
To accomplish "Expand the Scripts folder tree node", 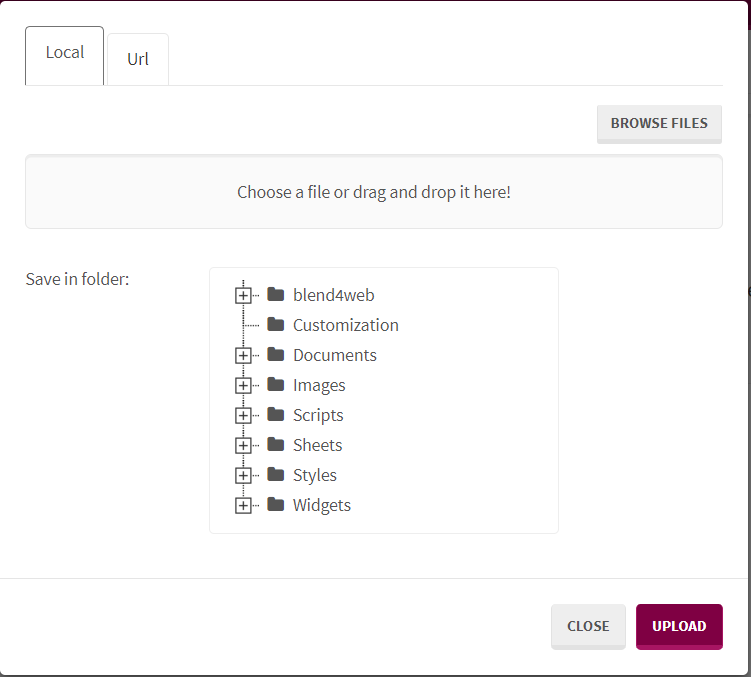I will pos(242,416).
